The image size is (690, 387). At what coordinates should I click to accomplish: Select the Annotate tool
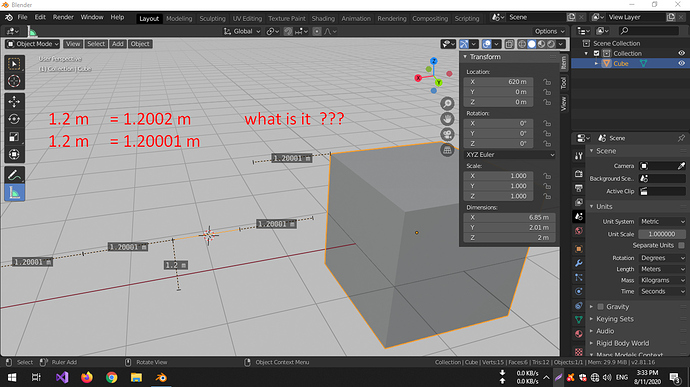pyautogui.click(x=14, y=175)
